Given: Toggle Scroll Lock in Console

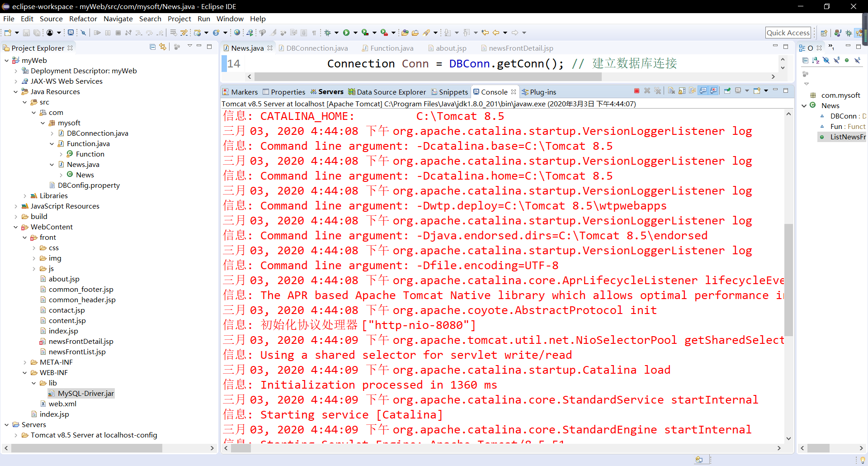Looking at the screenshot, I should (x=682, y=90).
